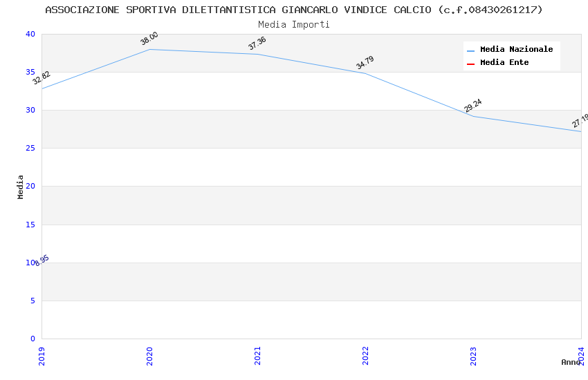The width and height of the screenshot is (588, 380).
Task: Select the Media Nazionale legend label
Action: [516, 50]
